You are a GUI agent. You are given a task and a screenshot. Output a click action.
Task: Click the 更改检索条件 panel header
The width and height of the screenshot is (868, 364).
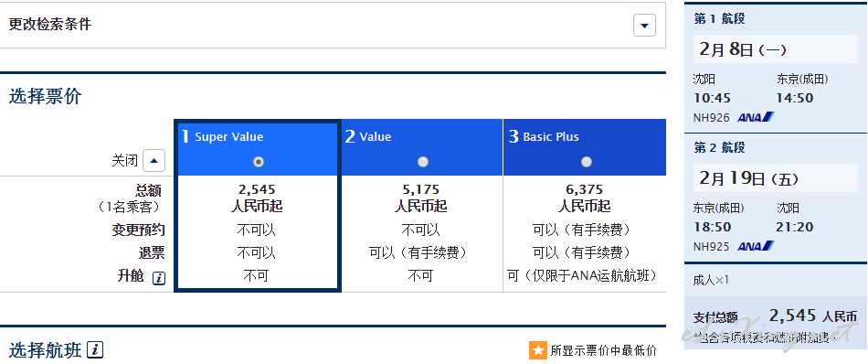333,25
